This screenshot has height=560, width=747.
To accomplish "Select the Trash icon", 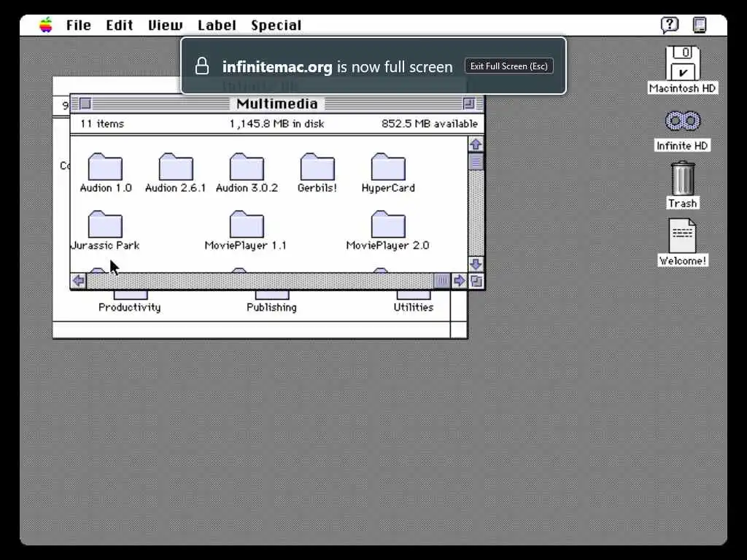I will pos(683,178).
